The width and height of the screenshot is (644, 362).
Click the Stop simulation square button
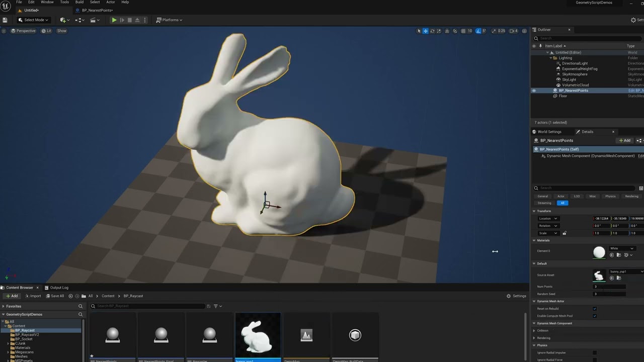tap(129, 20)
